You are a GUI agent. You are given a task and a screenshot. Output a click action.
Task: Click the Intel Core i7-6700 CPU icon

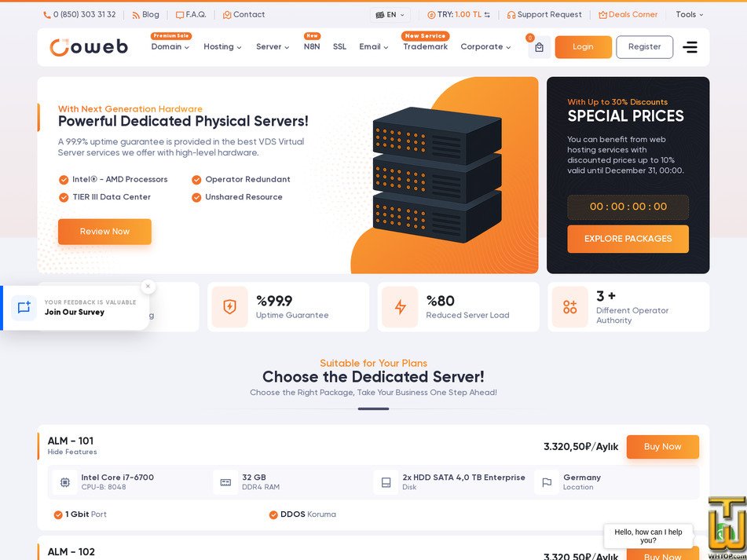pyautogui.click(x=64, y=482)
